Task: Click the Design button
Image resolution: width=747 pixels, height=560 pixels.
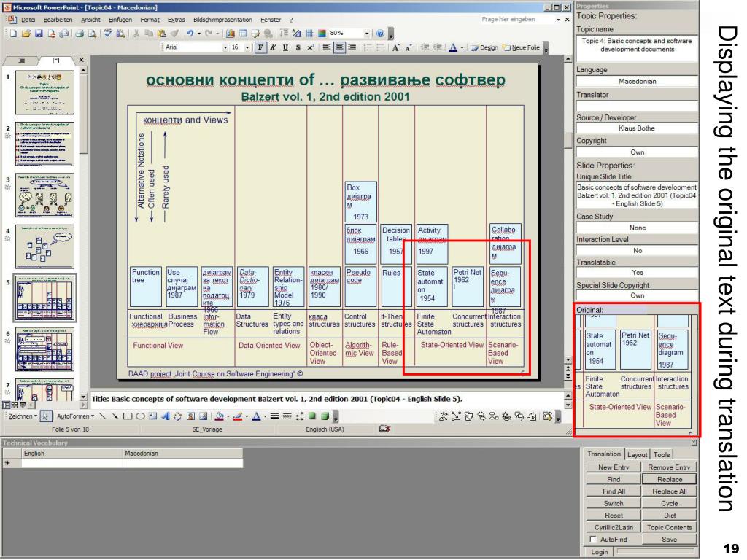Action: click(484, 47)
